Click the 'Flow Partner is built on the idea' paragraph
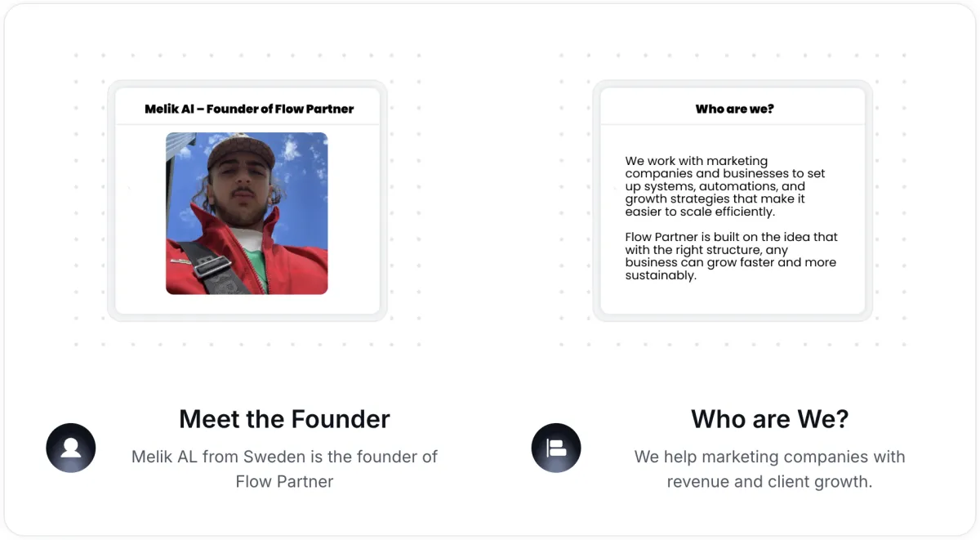 (x=731, y=256)
